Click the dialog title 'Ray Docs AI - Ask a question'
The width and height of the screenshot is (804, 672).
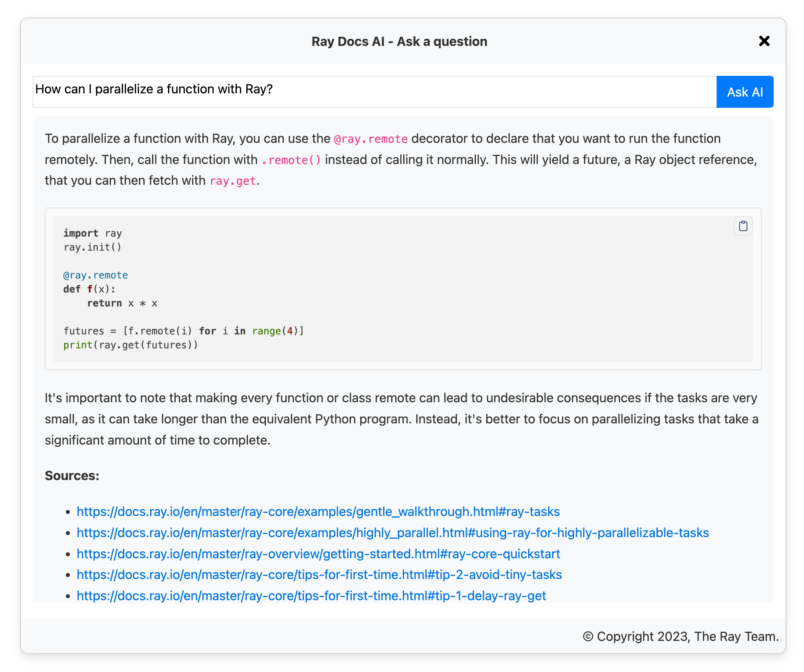[x=399, y=42]
